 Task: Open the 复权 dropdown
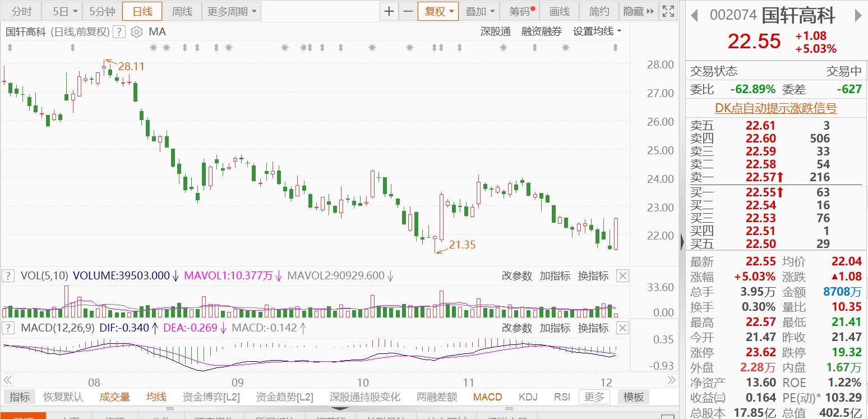pyautogui.click(x=438, y=11)
